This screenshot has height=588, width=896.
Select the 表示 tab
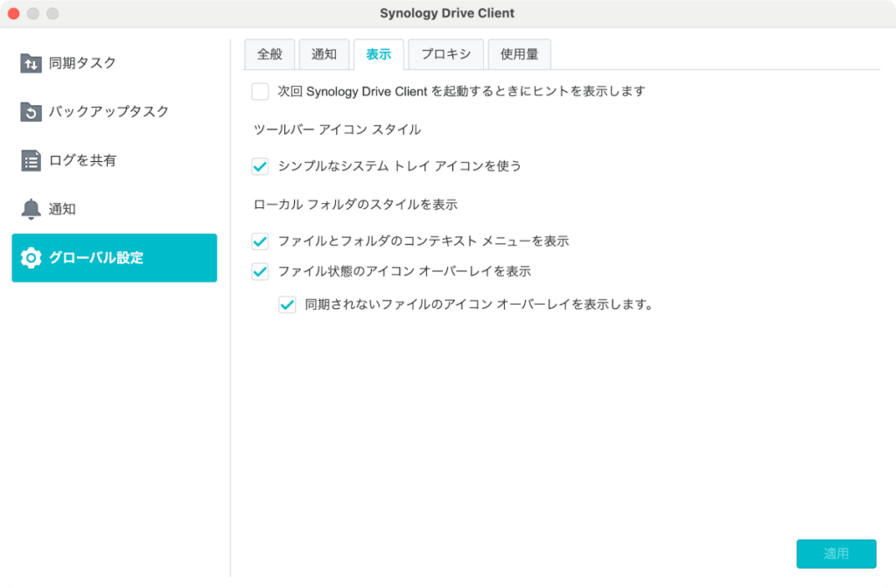(x=379, y=54)
